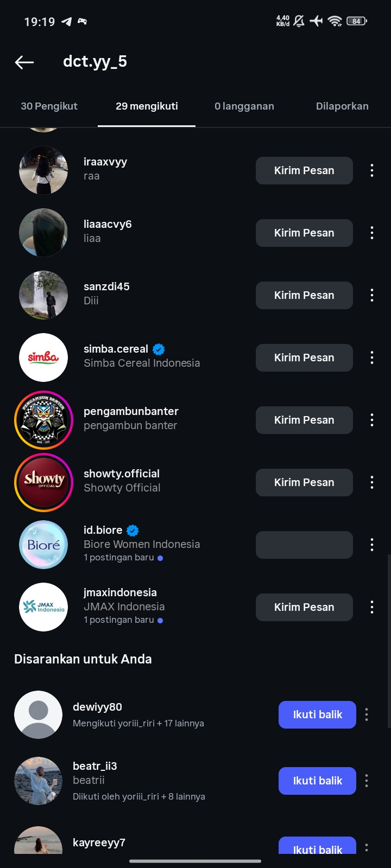
Task: Tap the back arrow icon
Action: point(24,62)
